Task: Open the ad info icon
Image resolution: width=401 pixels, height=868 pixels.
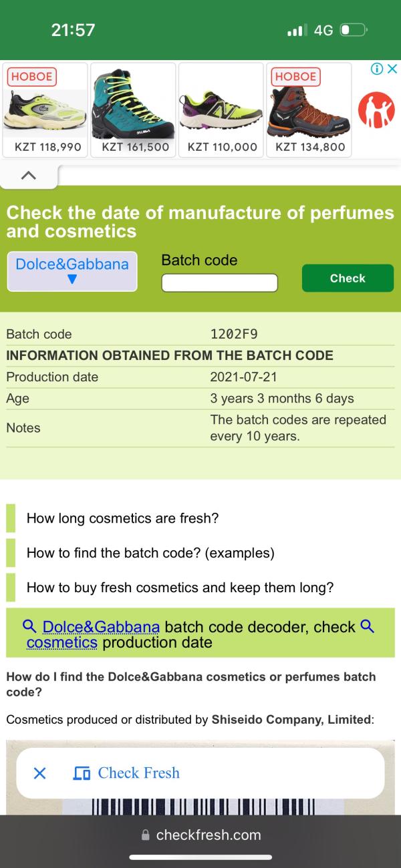Action: pyautogui.click(x=380, y=69)
